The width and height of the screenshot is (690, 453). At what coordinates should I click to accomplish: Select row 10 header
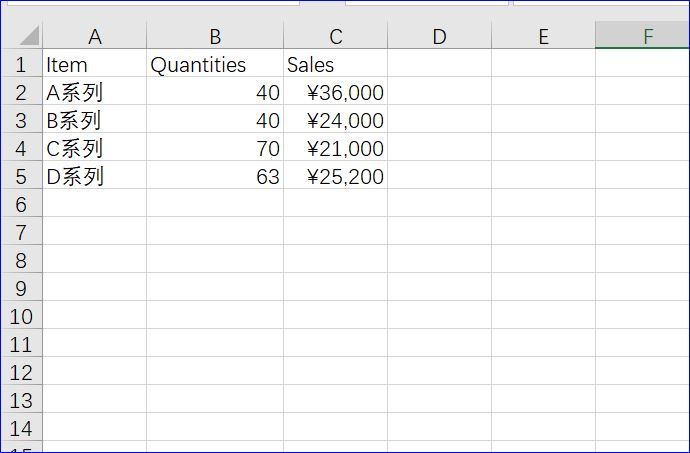pos(21,317)
